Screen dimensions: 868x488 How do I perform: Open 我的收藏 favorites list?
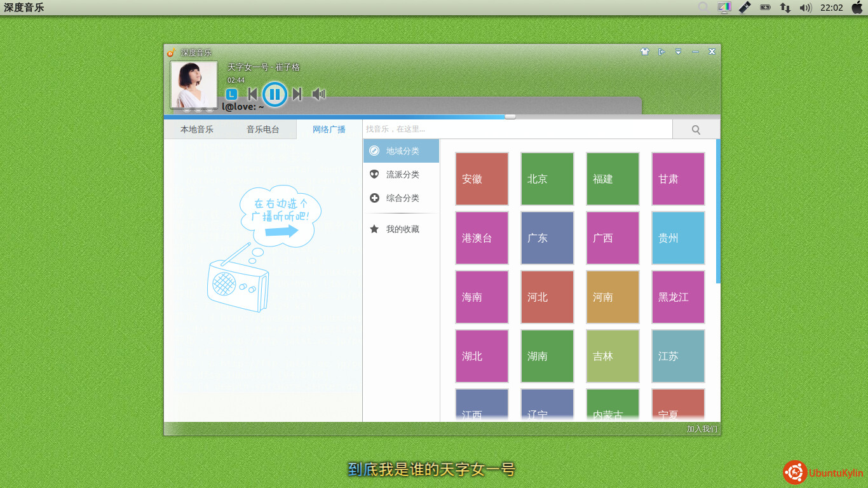[x=402, y=229]
